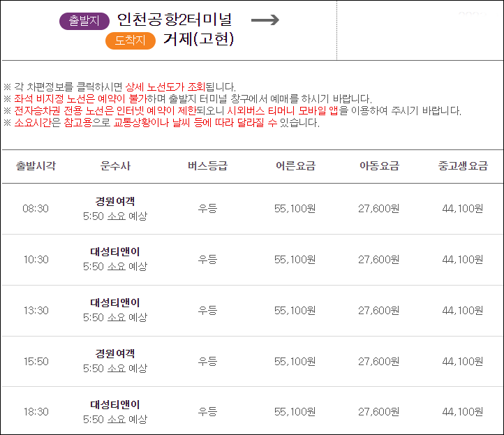Click 우등 grade in the 10:30 row
This screenshot has width=504, height=435.
click(x=207, y=260)
